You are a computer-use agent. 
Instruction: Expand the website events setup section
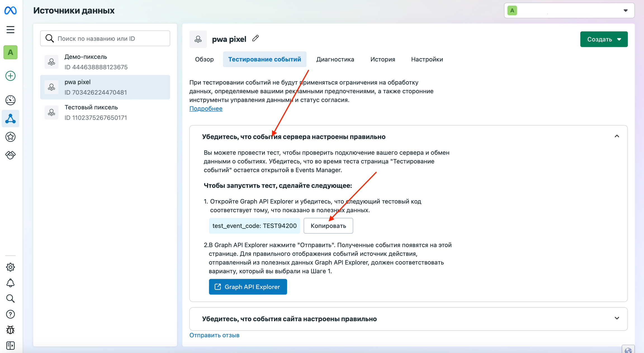click(x=617, y=318)
